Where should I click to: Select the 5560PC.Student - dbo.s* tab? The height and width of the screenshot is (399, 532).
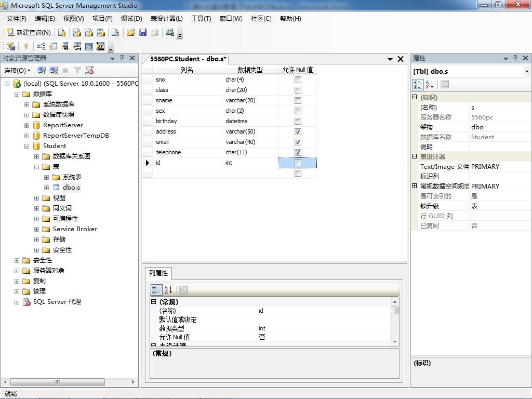(x=188, y=59)
